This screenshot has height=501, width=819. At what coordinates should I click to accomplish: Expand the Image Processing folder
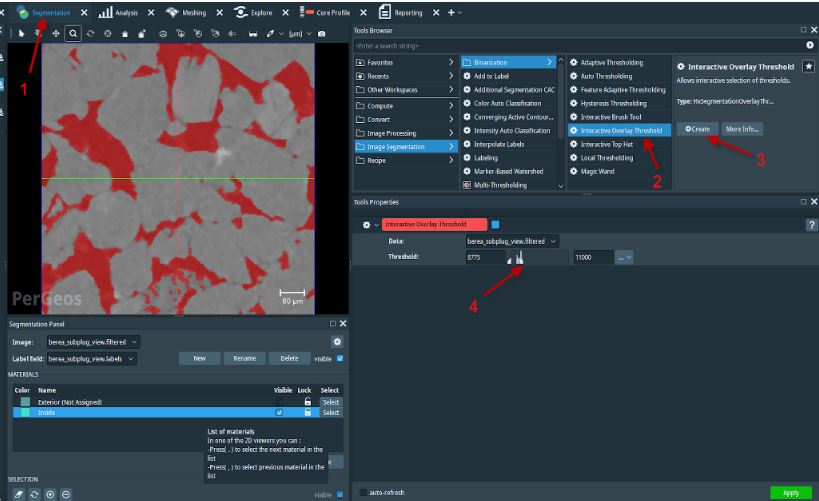tap(405, 133)
